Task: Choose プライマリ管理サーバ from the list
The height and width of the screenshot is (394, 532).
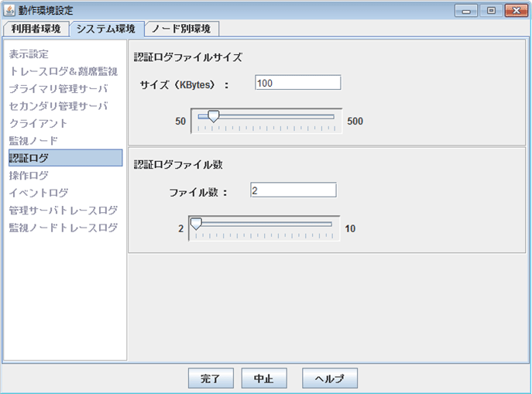Action: pos(58,89)
